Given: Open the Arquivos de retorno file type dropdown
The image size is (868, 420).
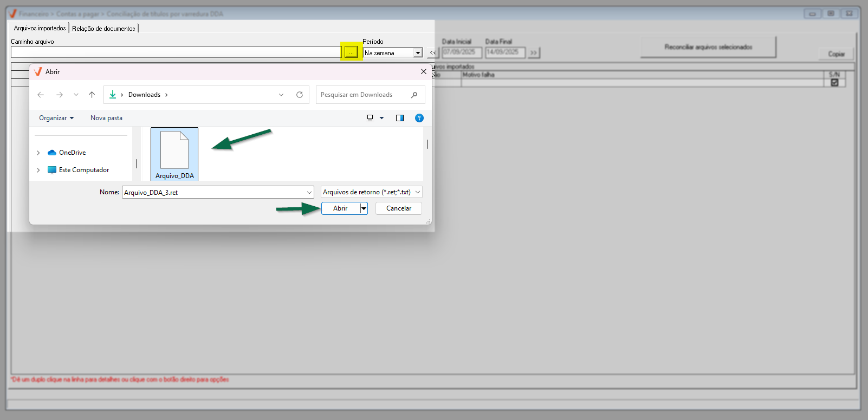Looking at the screenshot, I should click(371, 192).
